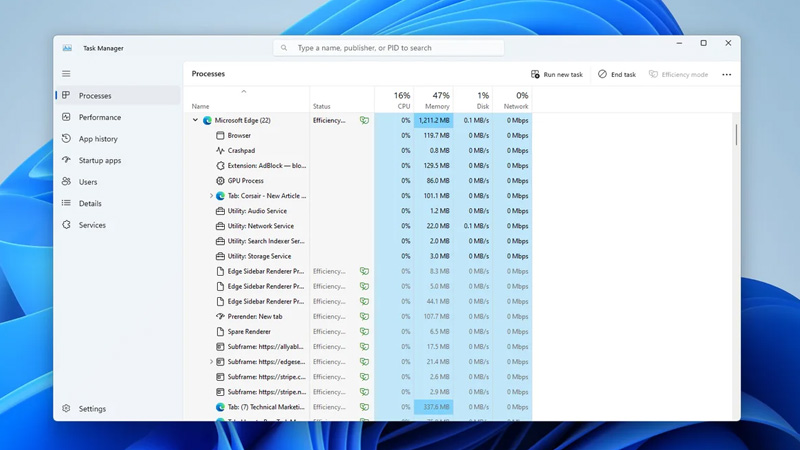Open the hamburger navigation menu icon
Screen dimensions: 800x450
click(x=66, y=74)
